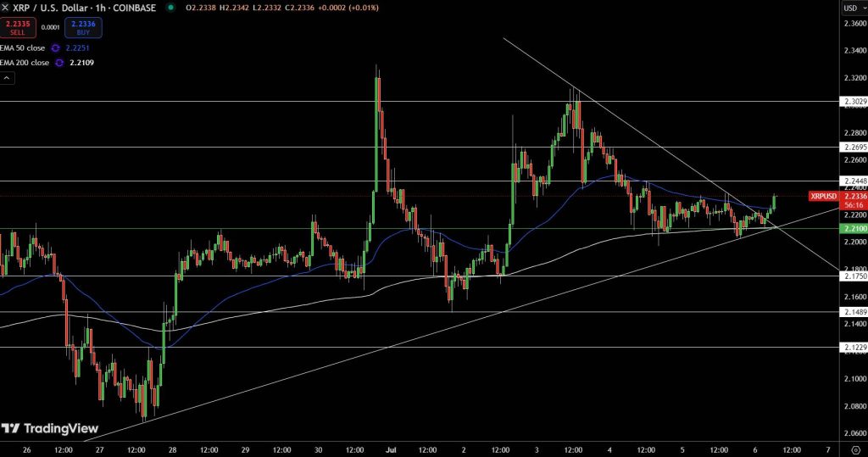Click the 2.1489 price level label
Image resolution: width=868 pixels, height=457 pixels.
click(854, 312)
